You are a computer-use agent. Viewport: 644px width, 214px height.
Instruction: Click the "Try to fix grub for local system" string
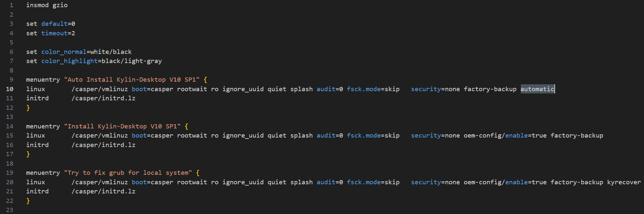coord(128,173)
